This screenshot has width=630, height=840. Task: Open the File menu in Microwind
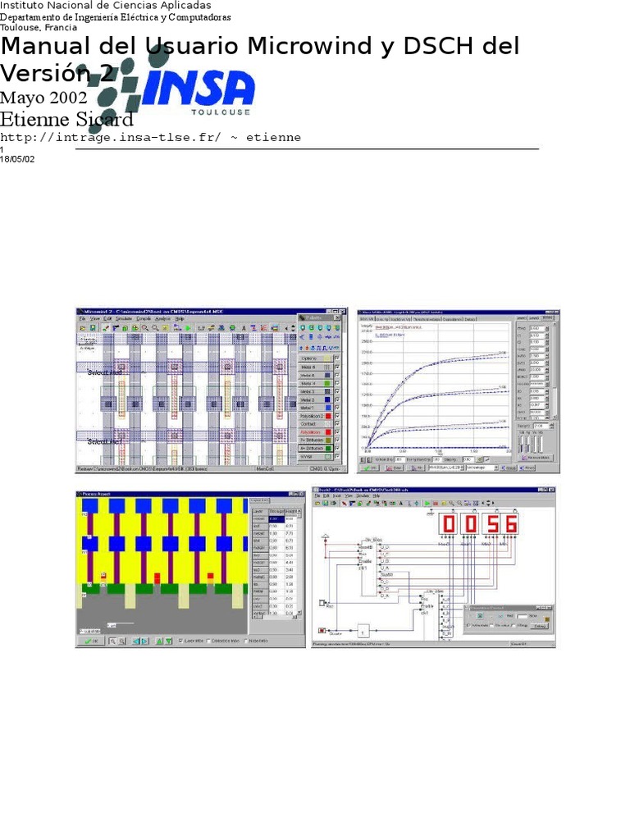coord(83,318)
